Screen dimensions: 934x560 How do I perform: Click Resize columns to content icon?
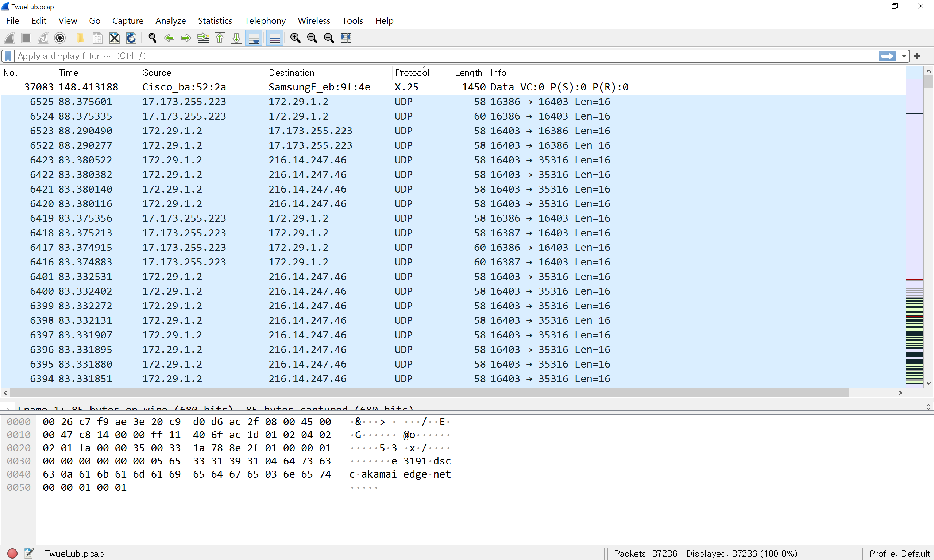(346, 38)
